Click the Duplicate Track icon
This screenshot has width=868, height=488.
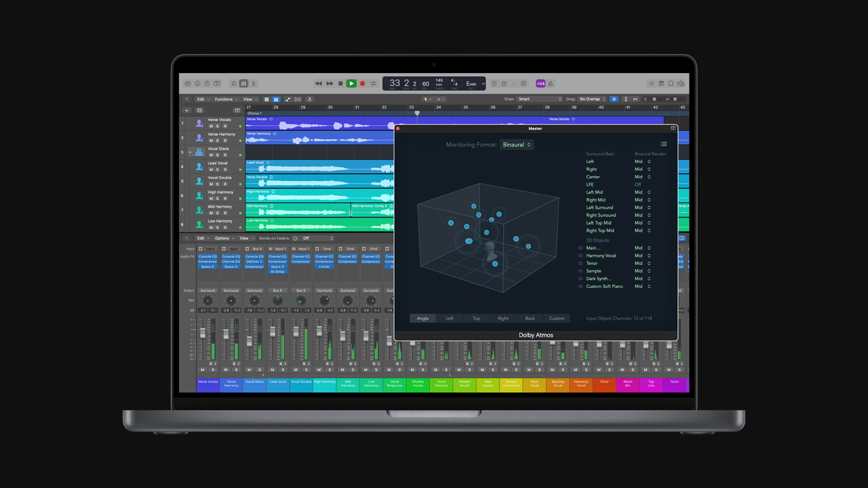[199, 111]
